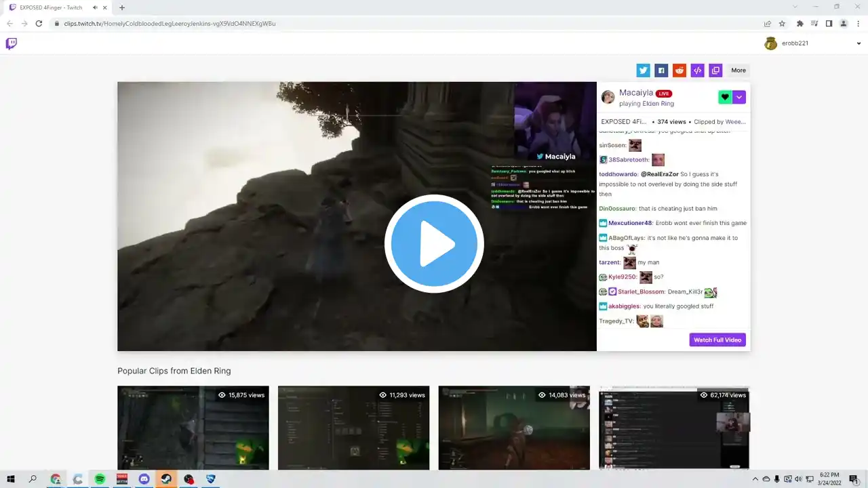Image resolution: width=868 pixels, height=488 pixels.
Task: Click the tarzent chat username
Action: pos(610,262)
